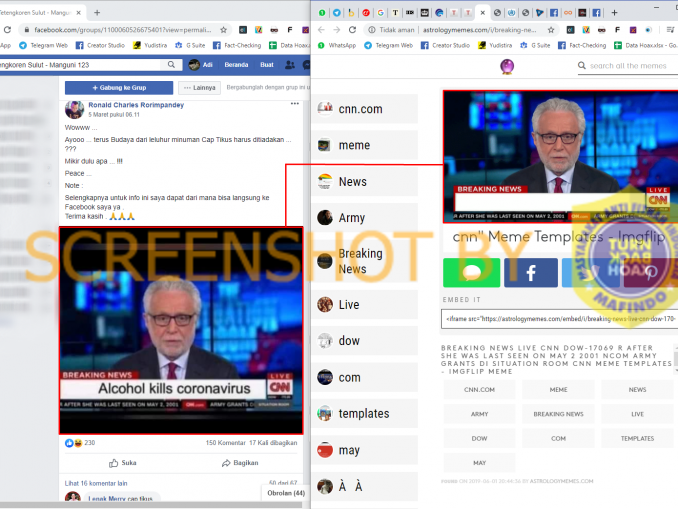The width and height of the screenshot is (678, 509).
Task: Click the CNN.COM tag button
Action: pyautogui.click(x=480, y=390)
